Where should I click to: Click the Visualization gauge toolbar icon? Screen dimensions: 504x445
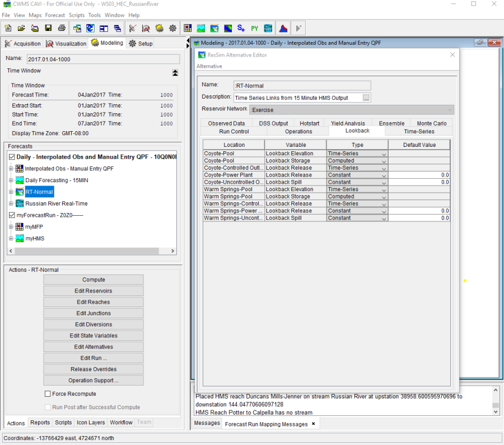146,29
